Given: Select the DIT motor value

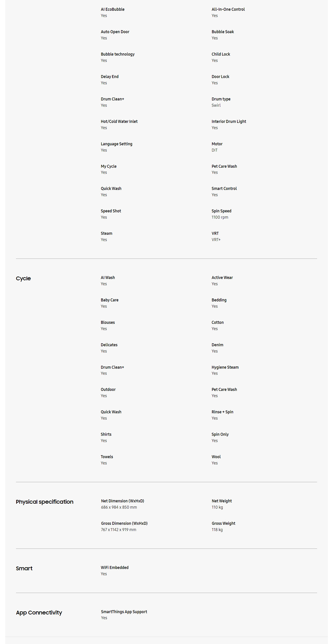Looking at the screenshot, I should [215, 150].
